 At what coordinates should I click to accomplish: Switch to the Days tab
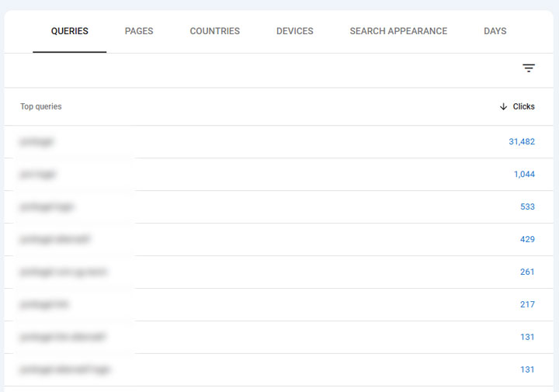pyautogui.click(x=495, y=32)
